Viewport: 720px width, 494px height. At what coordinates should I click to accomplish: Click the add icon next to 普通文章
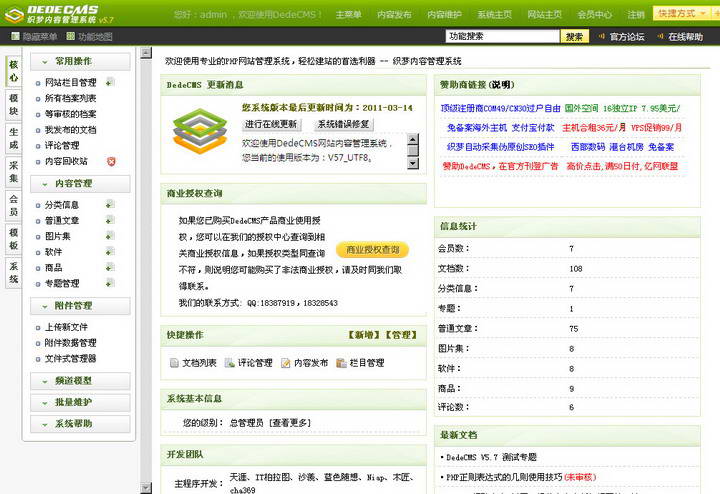109,220
